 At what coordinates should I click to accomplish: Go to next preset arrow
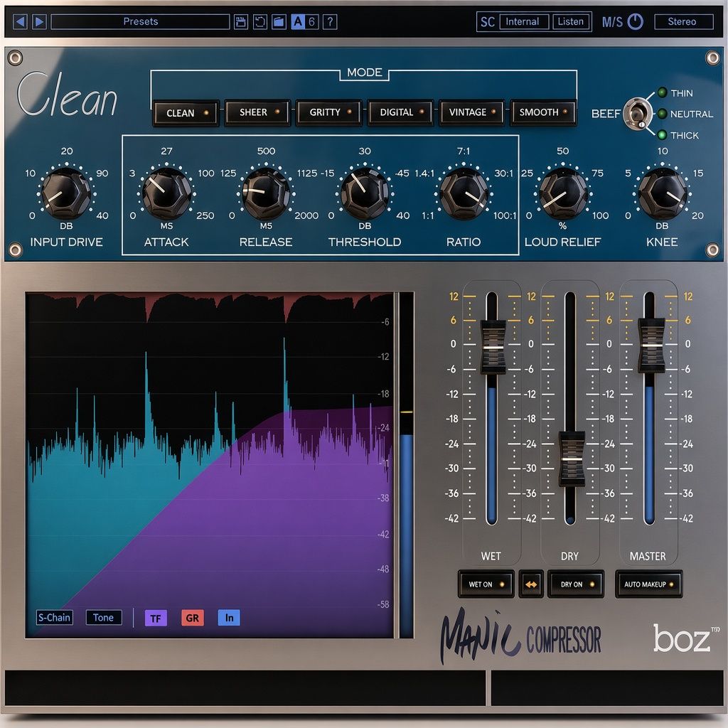point(40,21)
